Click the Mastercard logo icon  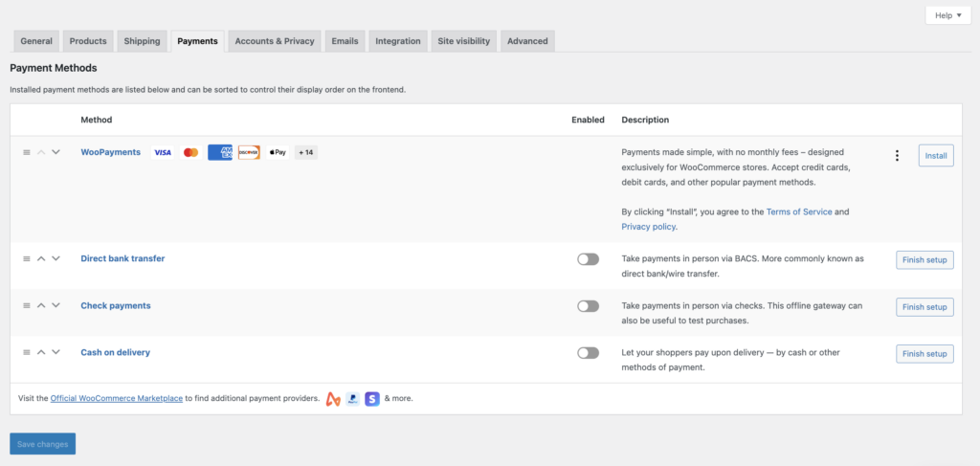click(x=190, y=152)
